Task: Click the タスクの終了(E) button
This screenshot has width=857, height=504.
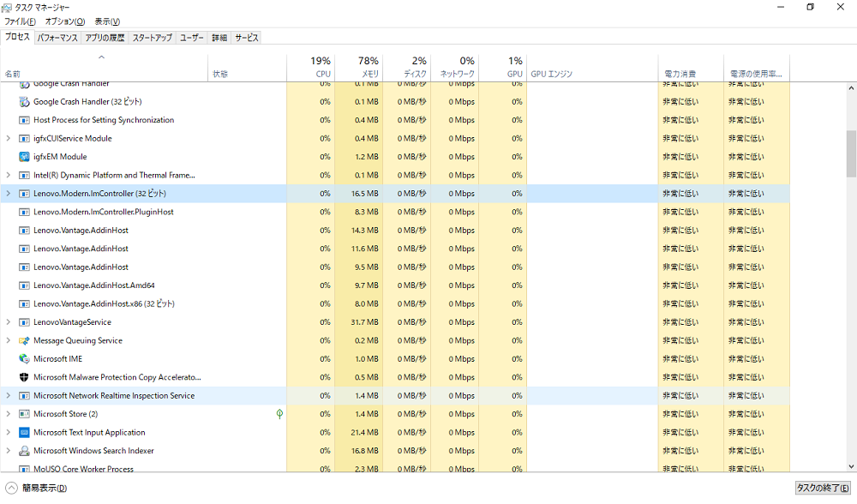Action: coord(823,489)
